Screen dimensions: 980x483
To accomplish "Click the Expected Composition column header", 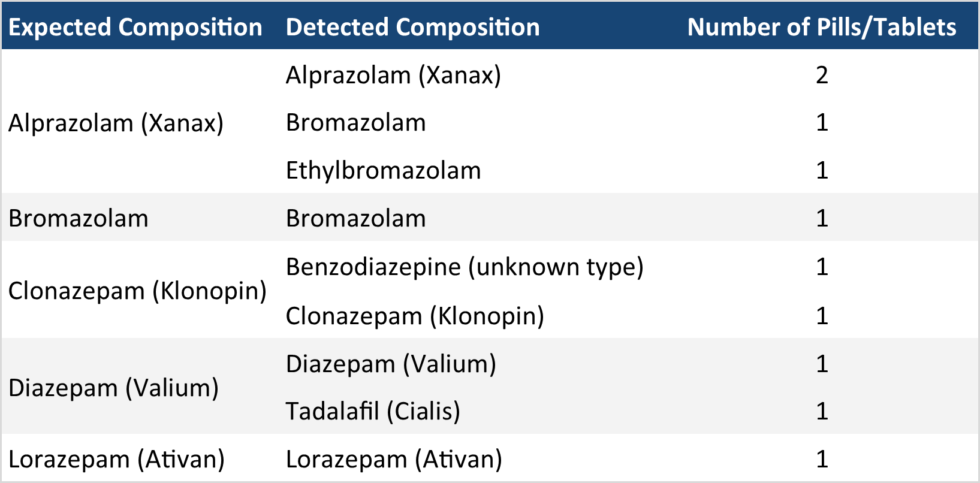I will 135,28.
